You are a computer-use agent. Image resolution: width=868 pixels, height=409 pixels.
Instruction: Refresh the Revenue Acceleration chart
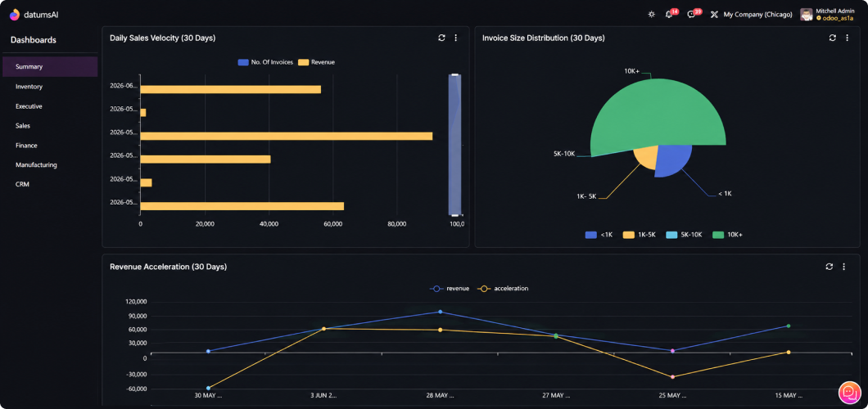[829, 267]
